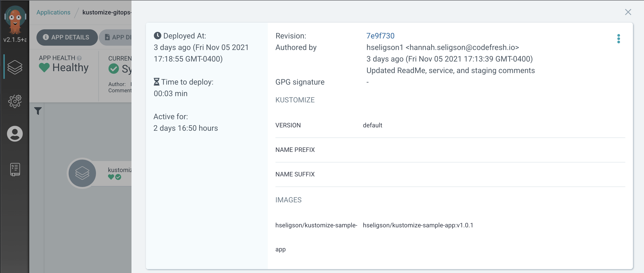Open the Settings gears sidebar icon
644x273 pixels.
(15, 101)
